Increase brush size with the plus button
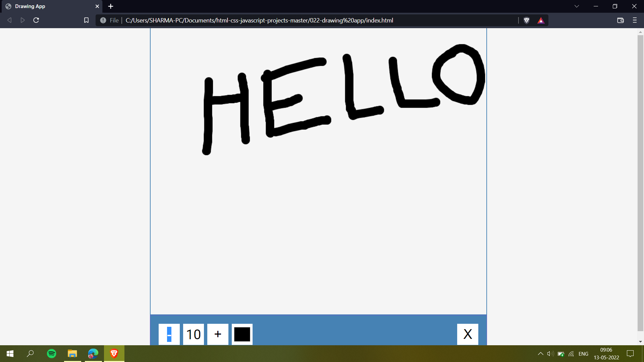Screen dimensions: 644x362 pyautogui.click(x=218, y=334)
